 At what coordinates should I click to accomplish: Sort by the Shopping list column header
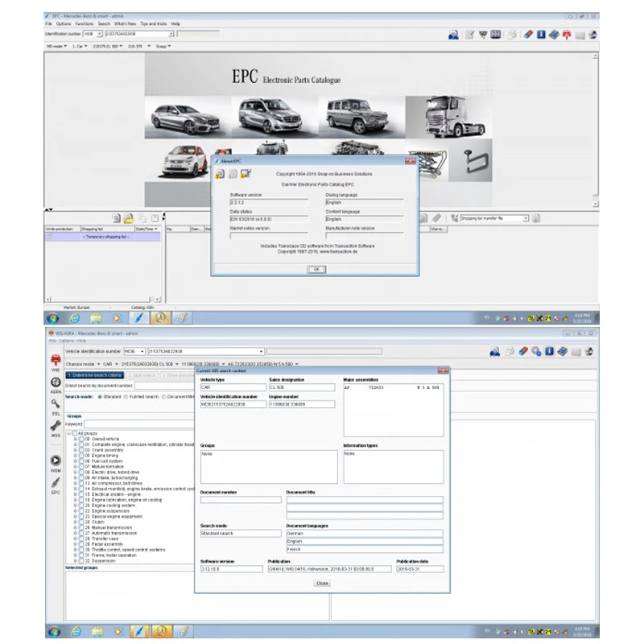(108, 229)
